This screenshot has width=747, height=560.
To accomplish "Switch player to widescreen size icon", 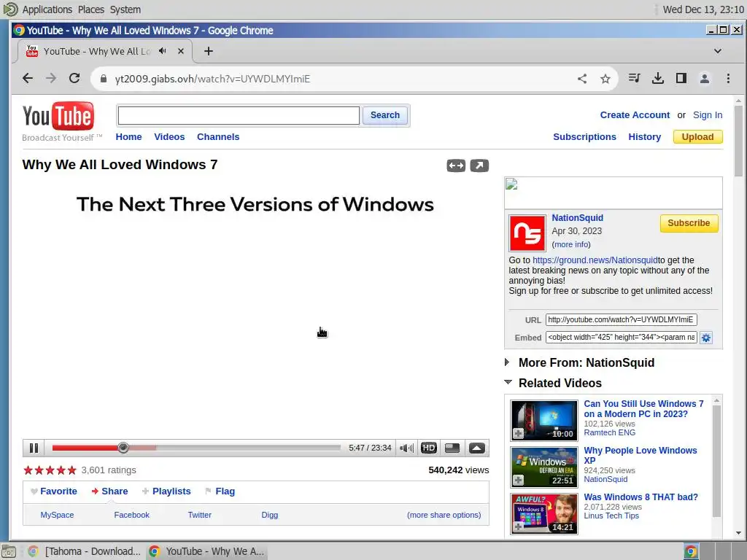I will coord(452,448).
